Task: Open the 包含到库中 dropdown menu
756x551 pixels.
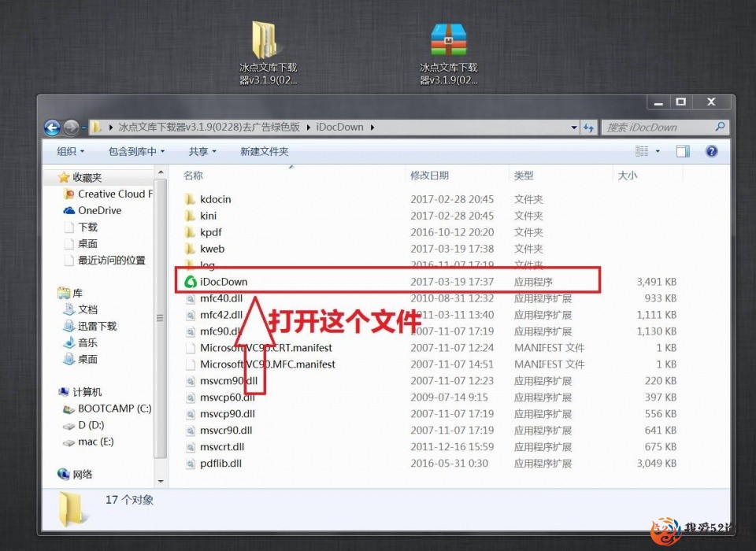Action: 136,151
